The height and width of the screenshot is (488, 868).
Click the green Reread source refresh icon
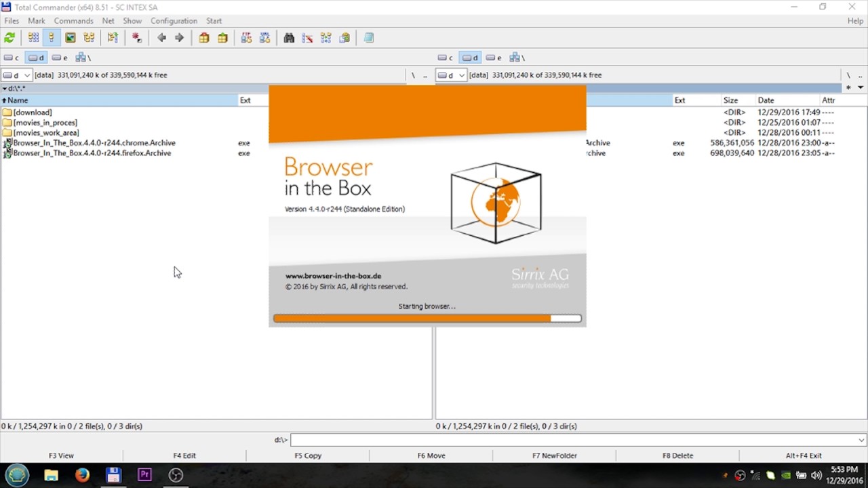click(x=9, y=38)
